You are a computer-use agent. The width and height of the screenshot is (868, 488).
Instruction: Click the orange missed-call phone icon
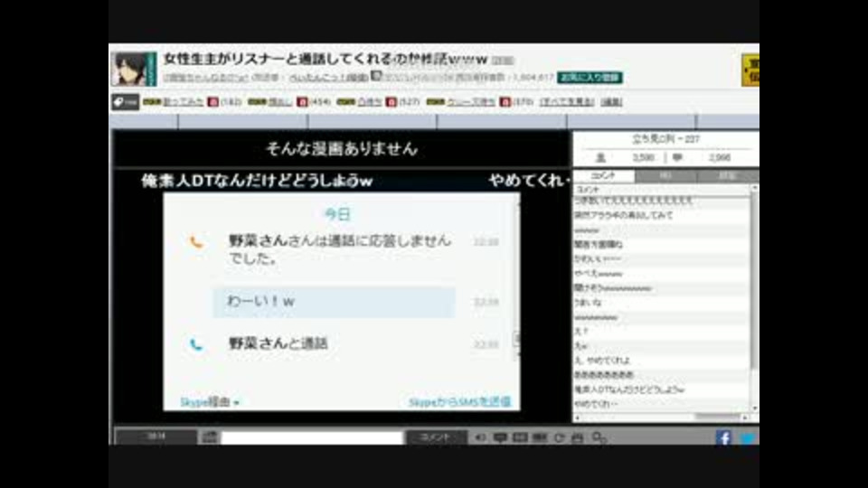coord(196,242)
